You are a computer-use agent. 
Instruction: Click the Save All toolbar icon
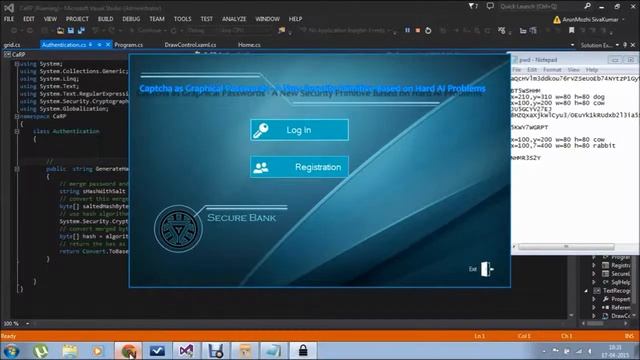tap(81, 30)
